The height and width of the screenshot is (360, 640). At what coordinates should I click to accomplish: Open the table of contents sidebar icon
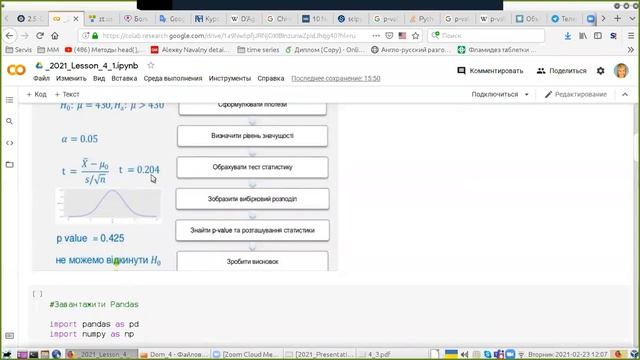(x=9, y=100)
